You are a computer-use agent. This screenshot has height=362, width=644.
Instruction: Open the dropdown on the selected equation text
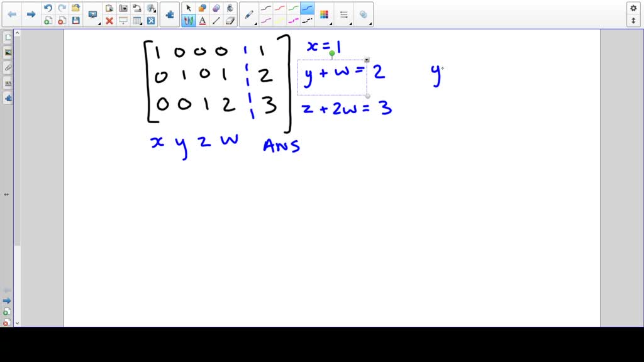click(x=367, y=60)
